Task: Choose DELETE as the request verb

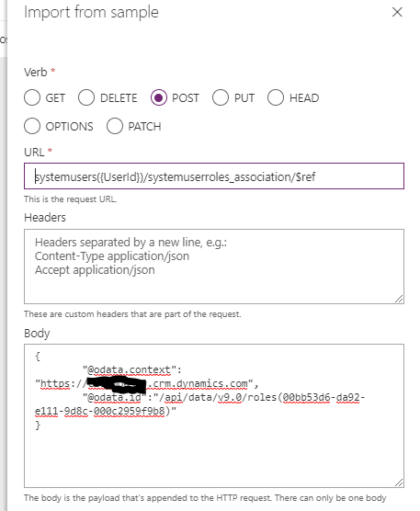Action: 86,97
